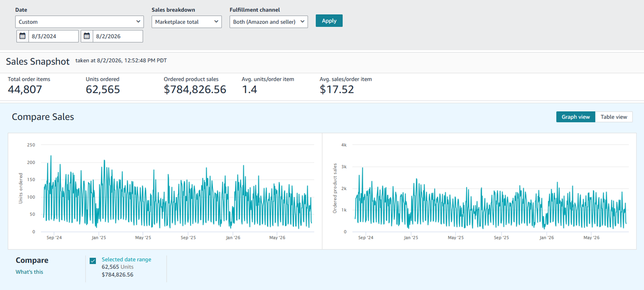Open the start date calendar icon
The width and height of the screenshot is (644, 290).
tap(22, 36)
